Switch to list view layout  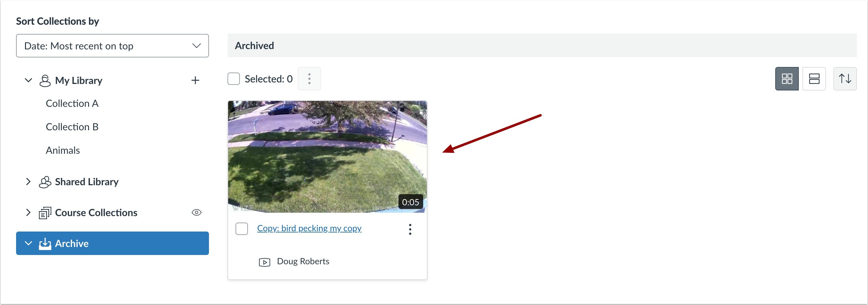click(815, 78)
